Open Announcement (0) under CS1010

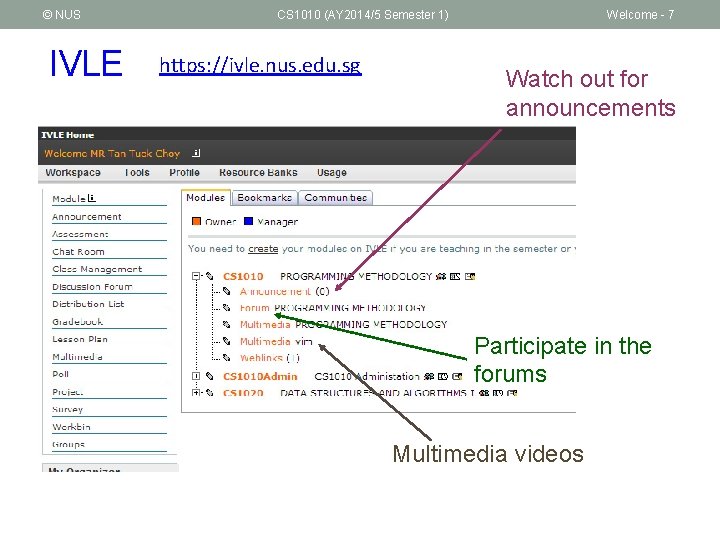(285, 292)
